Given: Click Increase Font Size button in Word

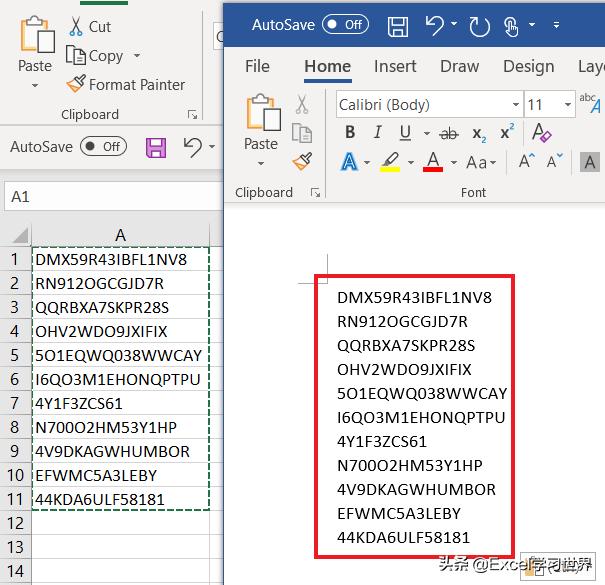Looking at the screenshot, I should [x=527, y=161].
